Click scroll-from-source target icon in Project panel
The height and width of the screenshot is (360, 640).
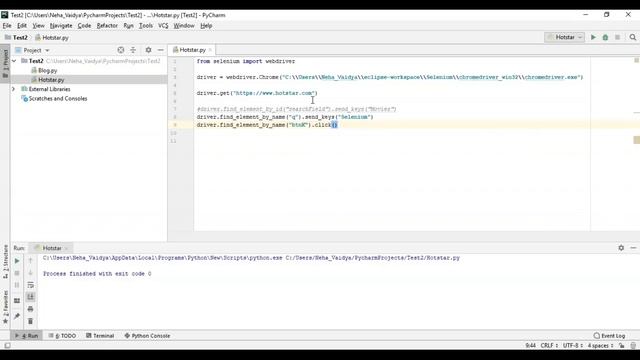click(121, 50)
